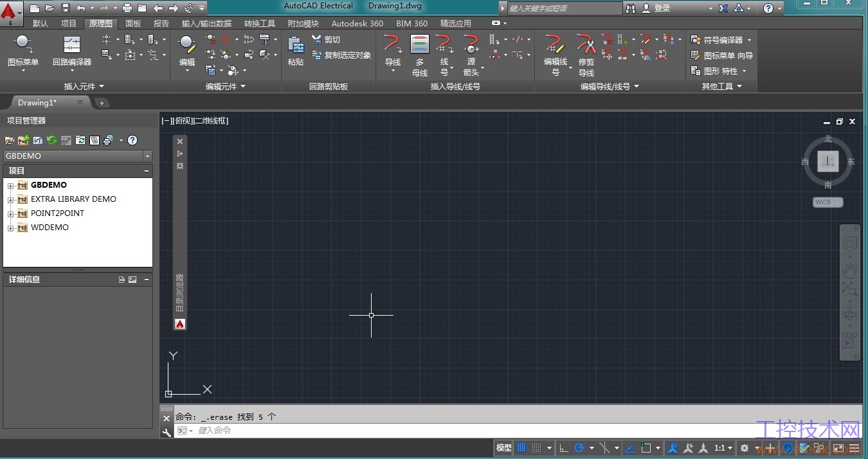
Task: Click the help icon in project manager toolbar
Action: 132,140
